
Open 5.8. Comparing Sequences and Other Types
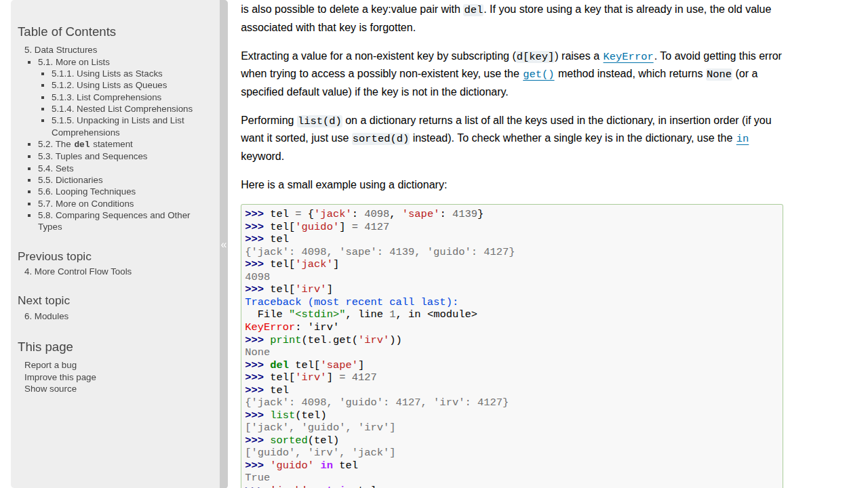pyautogui.click(x=114, y=221)
